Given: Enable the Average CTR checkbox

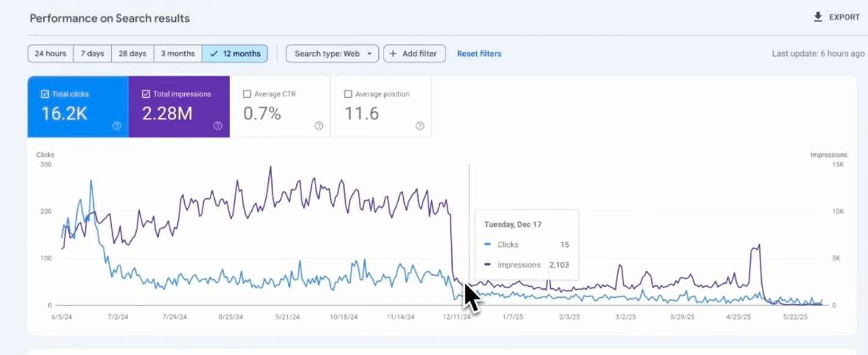Looking at the screenshot, I should (x=247, y=94).
